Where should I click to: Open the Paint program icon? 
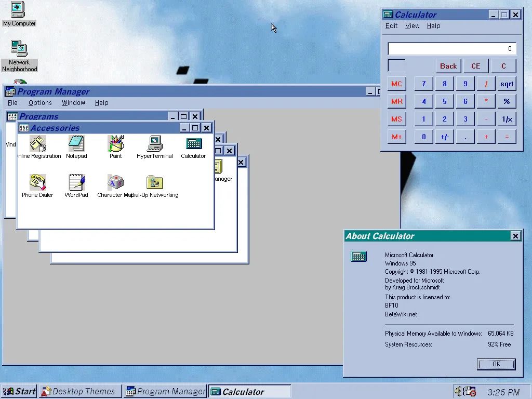pos(116,144)
